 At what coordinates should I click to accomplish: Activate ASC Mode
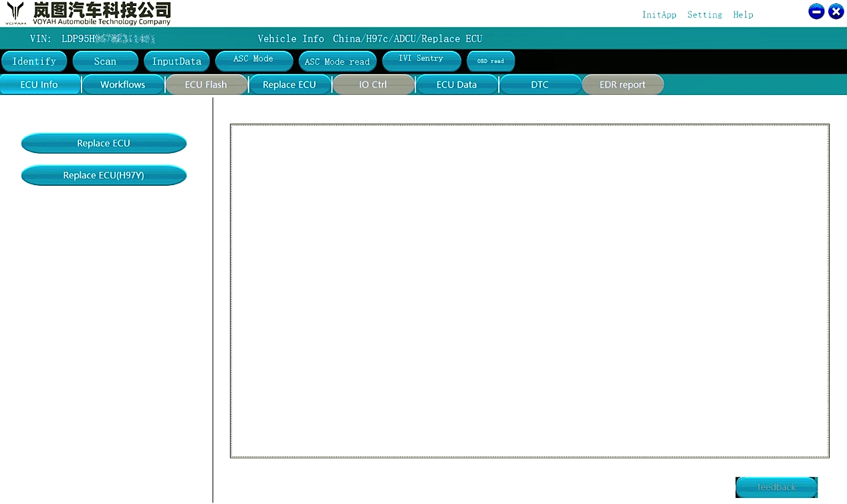253,60
